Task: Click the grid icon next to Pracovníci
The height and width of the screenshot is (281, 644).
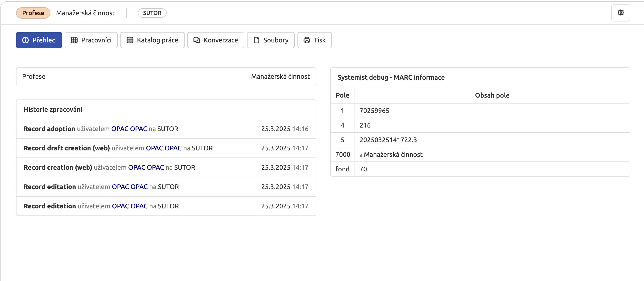Action: pyautogui.click(x=74, y=40)
